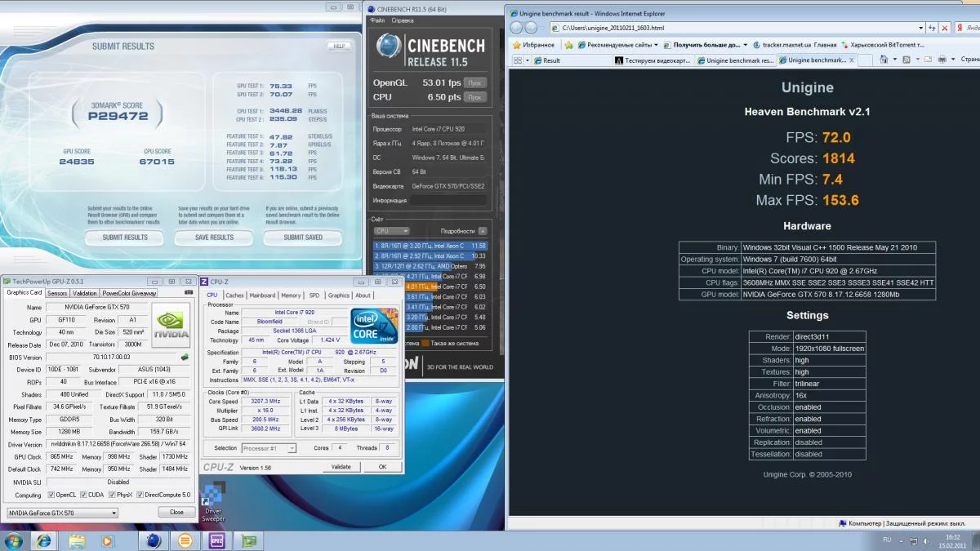980x551 pixels.
Task: Toggle the OpenCL checkbox
Action: [51, 495]
